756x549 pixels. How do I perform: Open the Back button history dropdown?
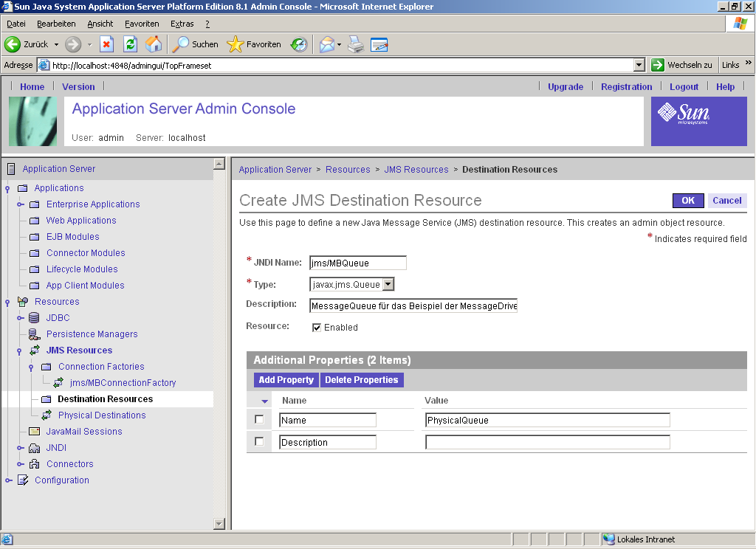(x=56, y=44)
